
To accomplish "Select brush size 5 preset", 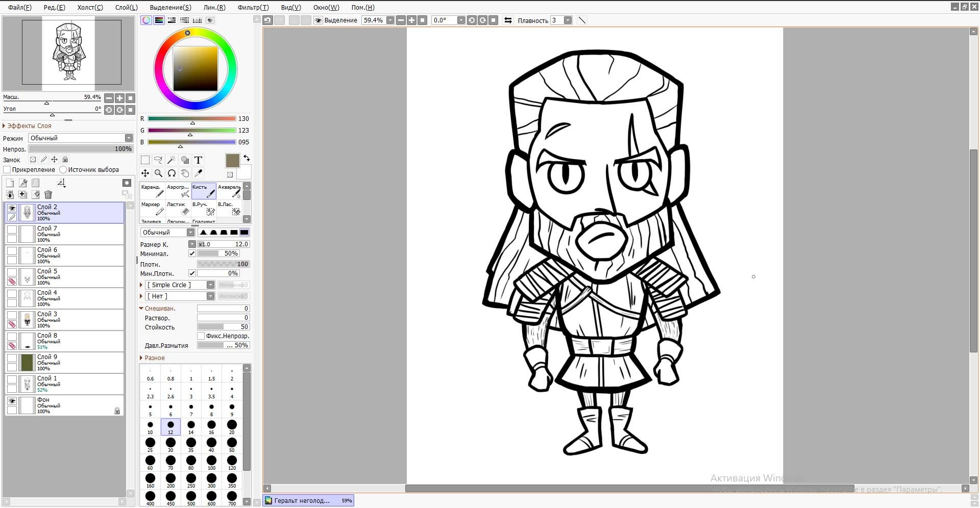I will tap(150, 409).
